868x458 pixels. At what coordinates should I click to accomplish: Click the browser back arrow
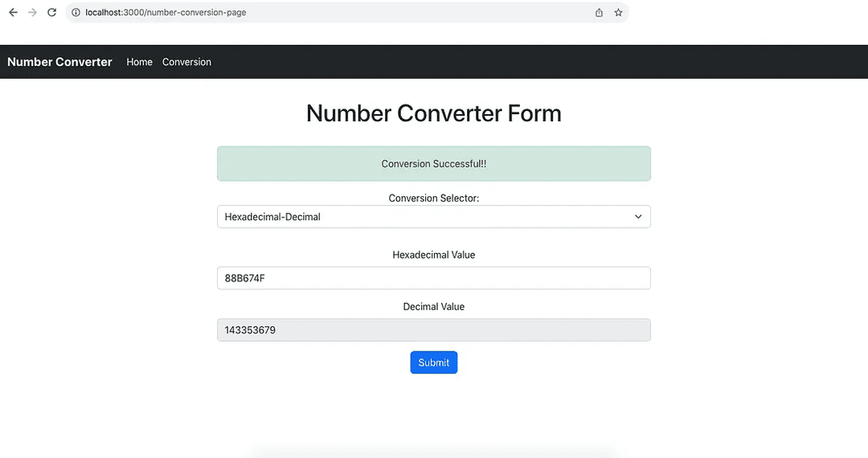(13, 13)
